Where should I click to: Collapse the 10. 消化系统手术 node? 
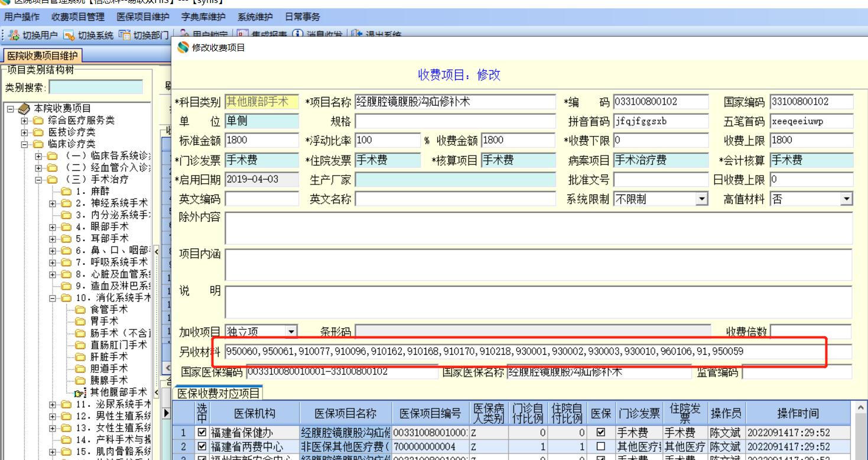click(53, 298)
